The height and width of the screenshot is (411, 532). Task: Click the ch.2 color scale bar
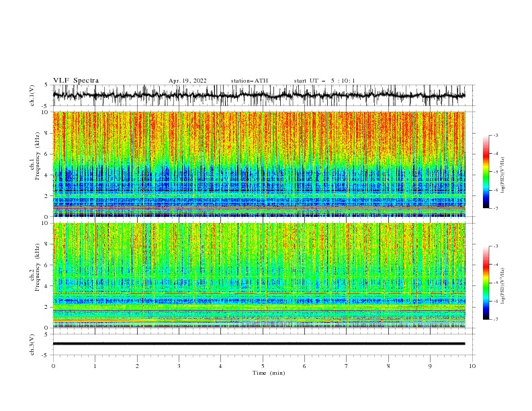(x=486, y=283)
